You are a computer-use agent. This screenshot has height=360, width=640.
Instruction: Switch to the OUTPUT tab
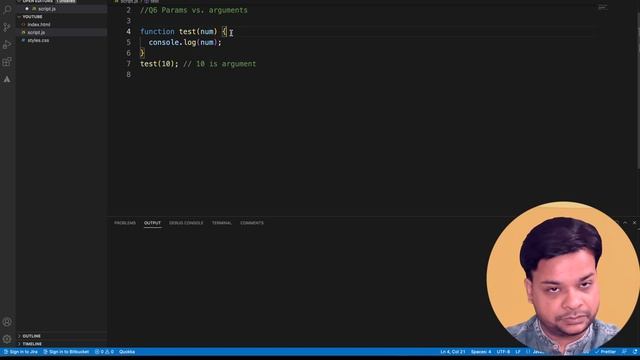(x=152, y=223)
